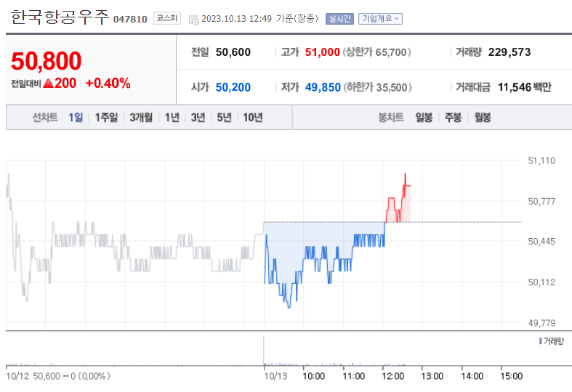Screen dimensions: 572x392
Task: Click the 50,112 y-axis label
Action: coord(541,282)
